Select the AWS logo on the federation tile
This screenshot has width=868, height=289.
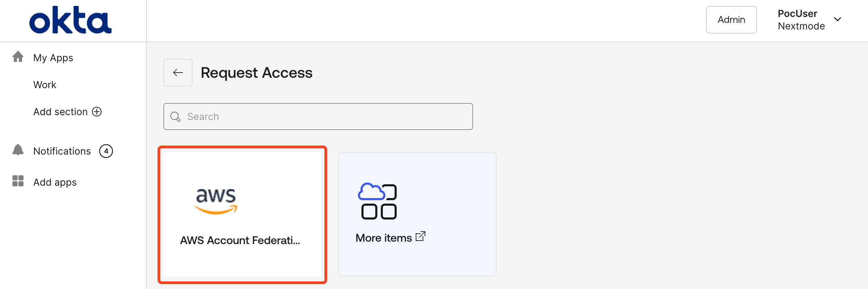215,201
